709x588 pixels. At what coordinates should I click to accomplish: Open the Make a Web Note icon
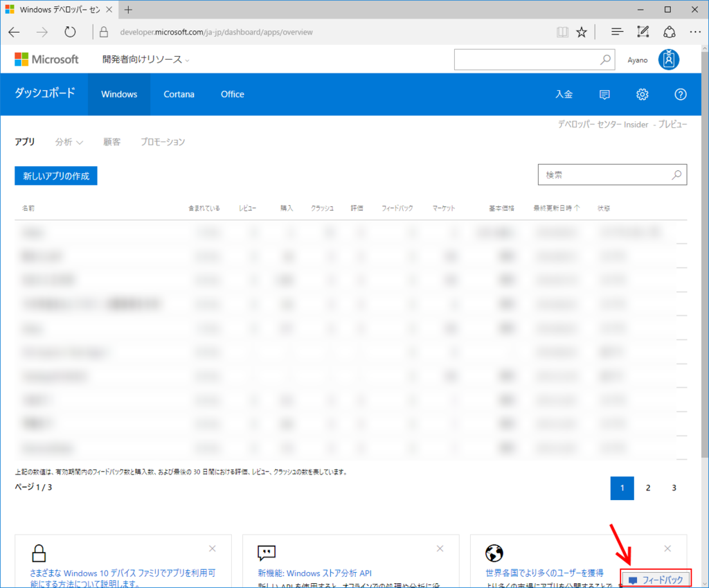point(643,32)
